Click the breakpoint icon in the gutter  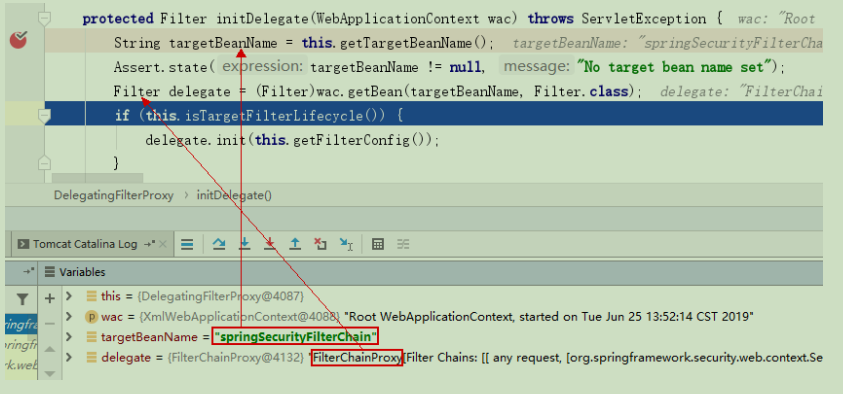click(18, 40)
